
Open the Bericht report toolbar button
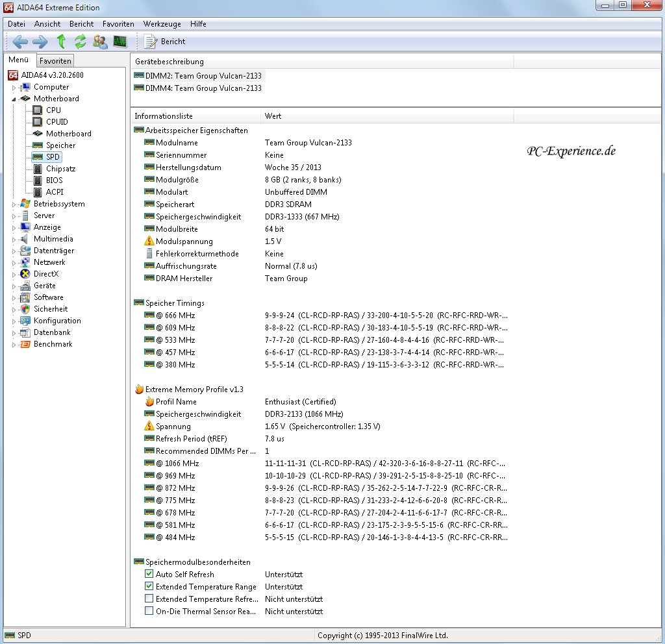point(165,42)
